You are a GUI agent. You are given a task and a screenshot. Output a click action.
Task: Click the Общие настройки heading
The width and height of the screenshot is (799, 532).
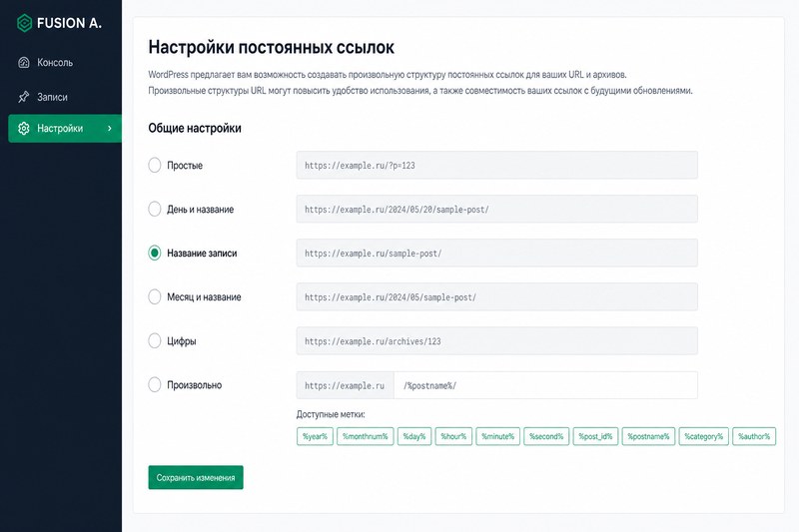(x=195, y=129)
